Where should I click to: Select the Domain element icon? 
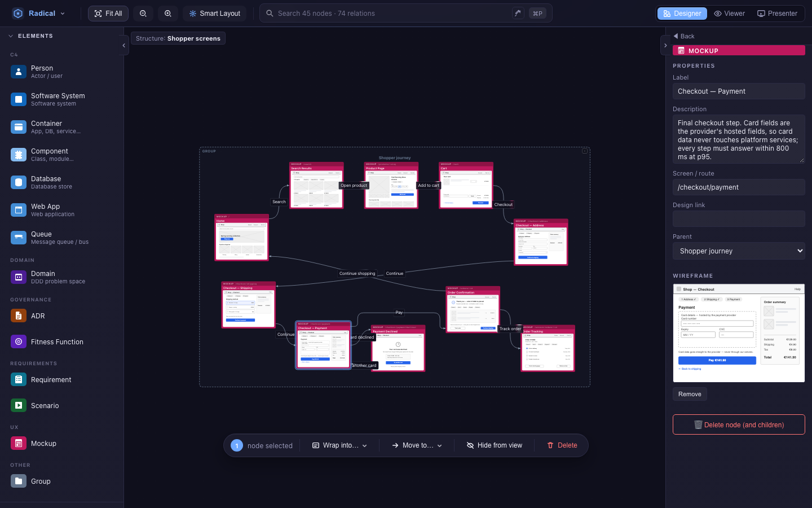pyautogui.click(x=19, y=277)
